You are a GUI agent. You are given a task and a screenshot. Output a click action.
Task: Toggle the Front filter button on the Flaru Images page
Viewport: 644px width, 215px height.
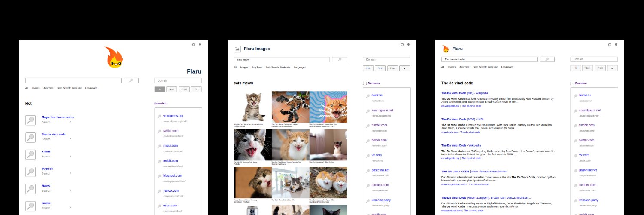tap(392, 68)
